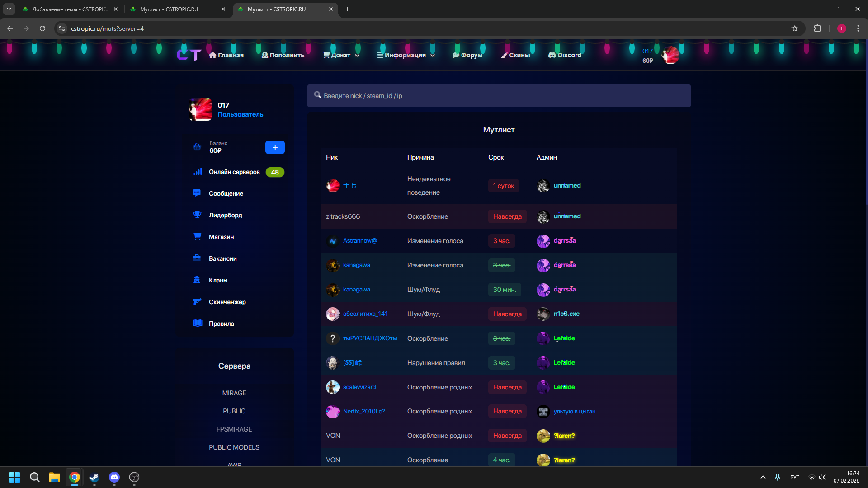Open Лидерборд via the trophy icon

coord(197,215)
